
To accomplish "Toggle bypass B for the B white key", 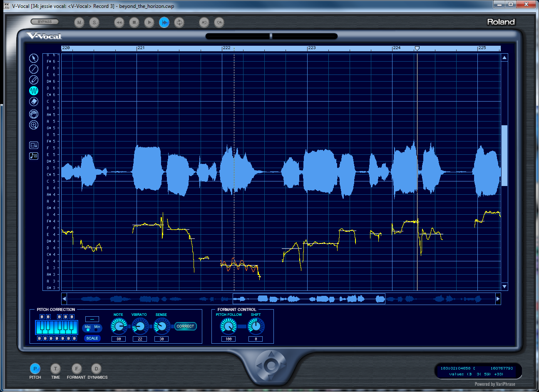I will (x=75, y=338).
